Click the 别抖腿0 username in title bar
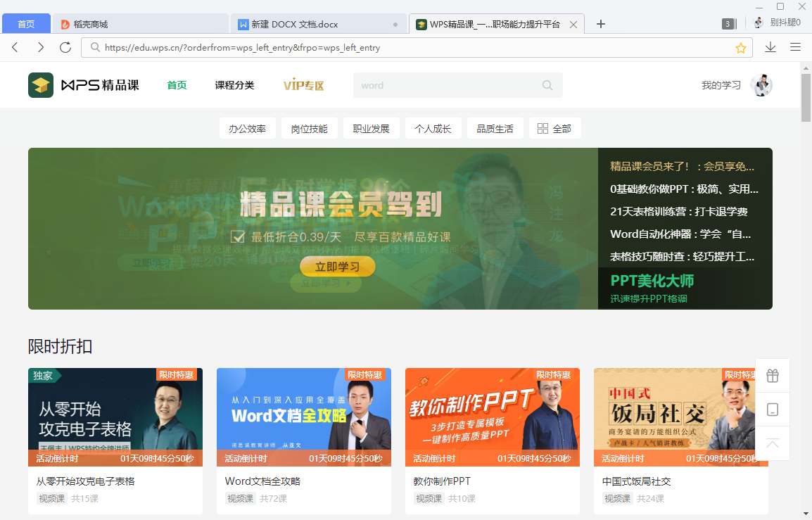The image size is (812, 520). (785, 23)
